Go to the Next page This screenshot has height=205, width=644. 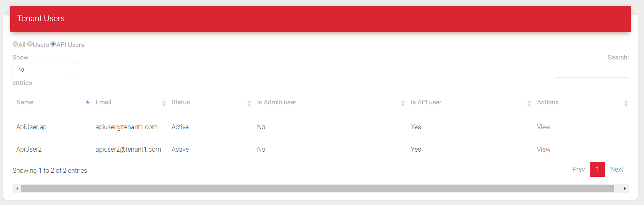[x=617, y=170]
